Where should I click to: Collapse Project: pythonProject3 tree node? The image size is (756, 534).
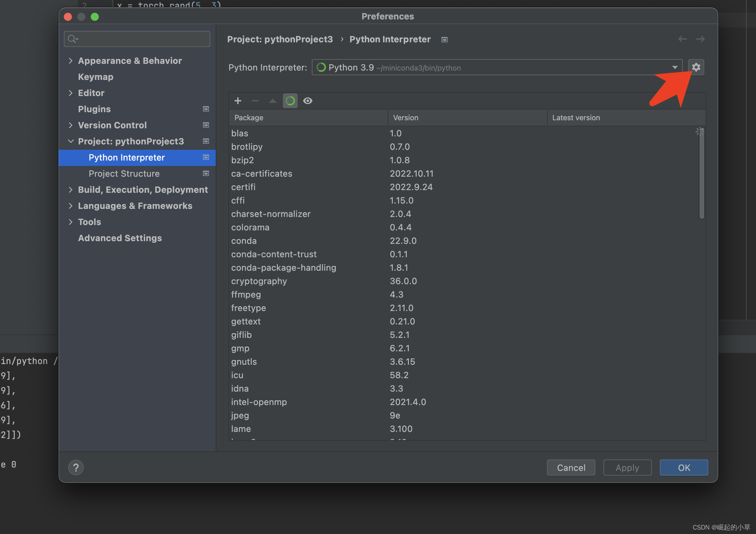[x=71, y=141]
